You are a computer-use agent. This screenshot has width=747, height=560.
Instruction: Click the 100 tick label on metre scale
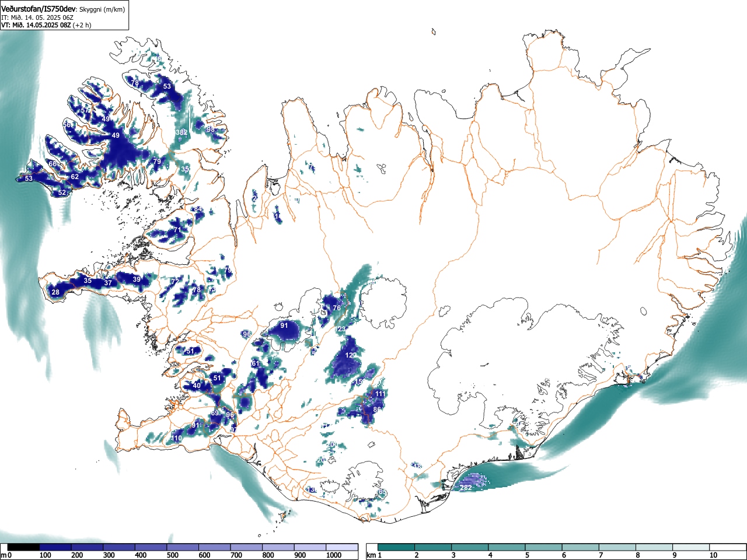[x=45, y=555]
